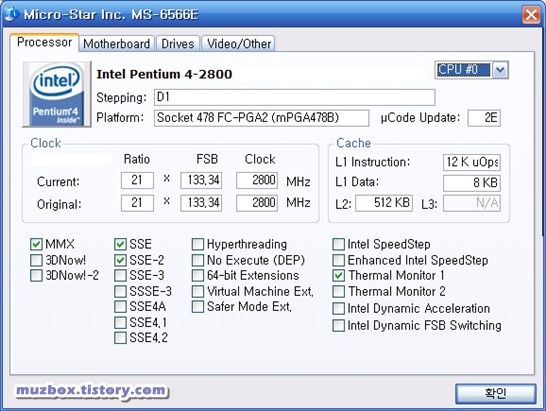Open the Motherboard tab

pos(116,44)
